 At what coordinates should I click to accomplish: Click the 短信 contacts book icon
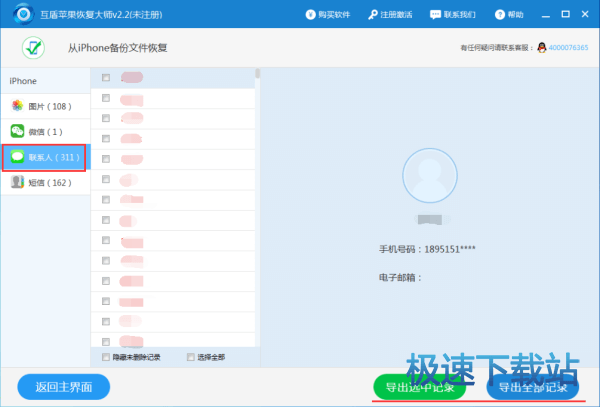[17, 182]
